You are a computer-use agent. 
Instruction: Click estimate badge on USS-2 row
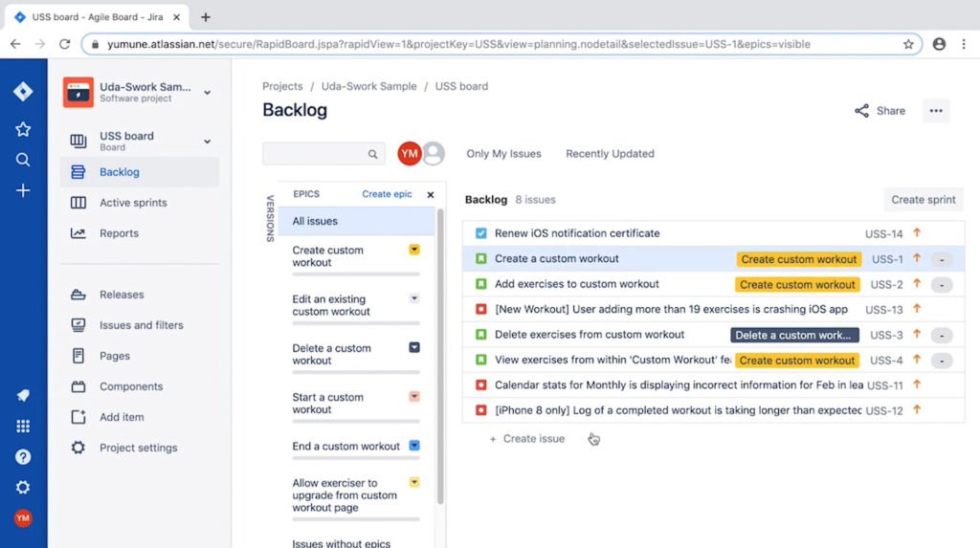click(x=942, y=285)
